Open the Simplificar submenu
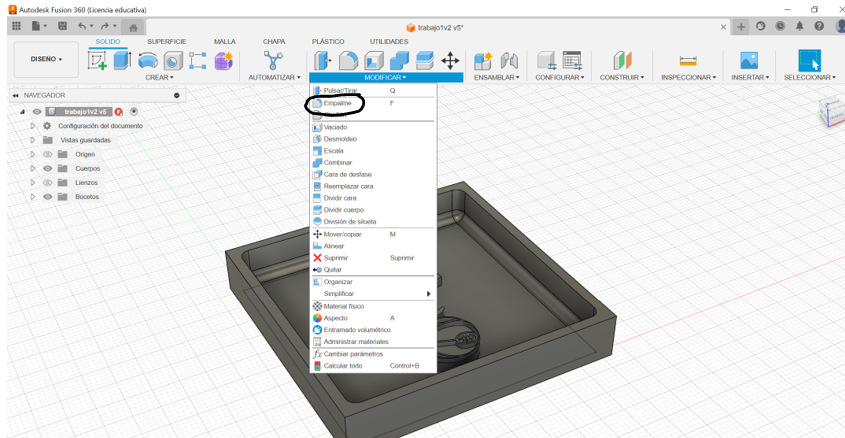This screenshot has width=845, height=438. click(x=373, y=294)
